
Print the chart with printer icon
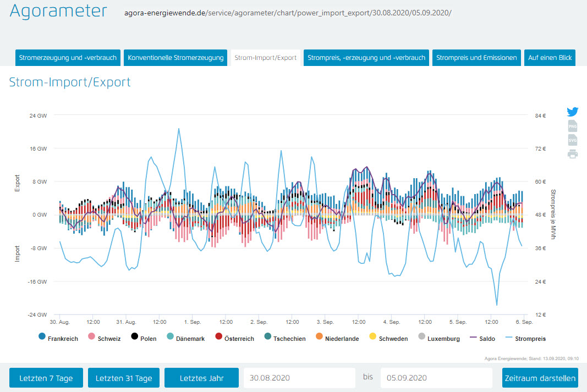pos(573,154)
